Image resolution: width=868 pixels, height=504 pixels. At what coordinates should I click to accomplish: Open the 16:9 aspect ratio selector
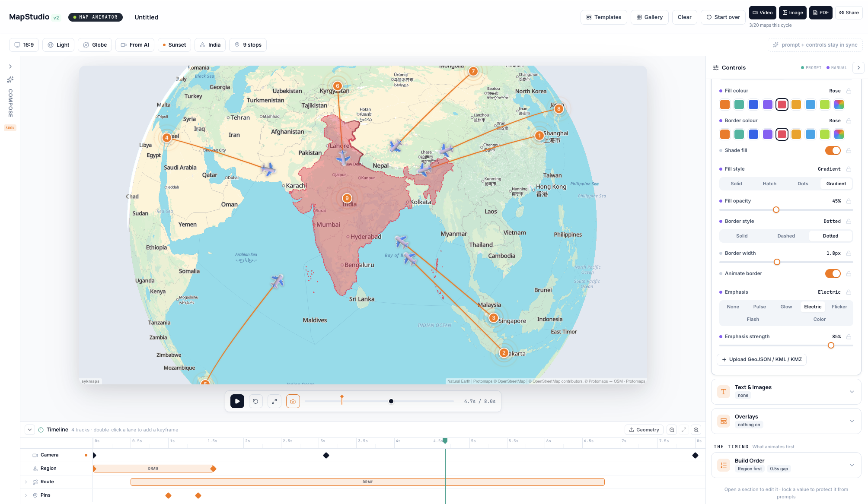(x=24, y=45)
